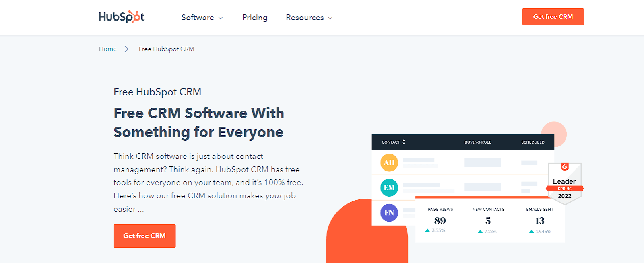644x263 pixels.
Task: Select the FN contact avatar
Action: tap(389, 213)
